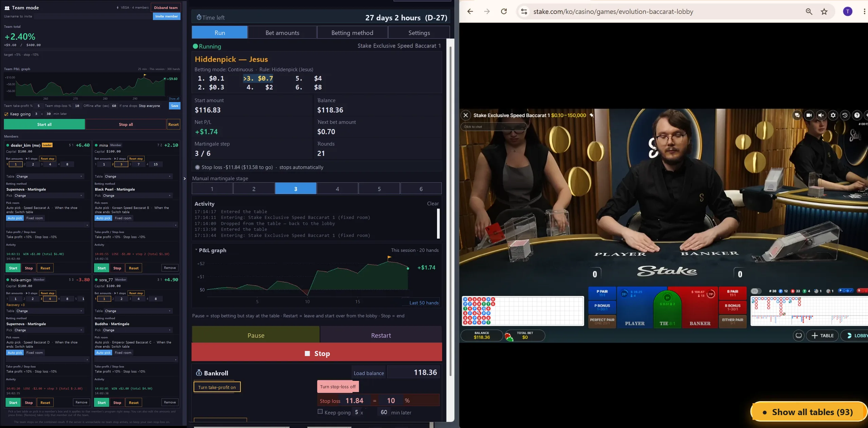Place a bet on the Tie 8:1 spot
Viewport: 868px width, 428px height.
point(667,309)
